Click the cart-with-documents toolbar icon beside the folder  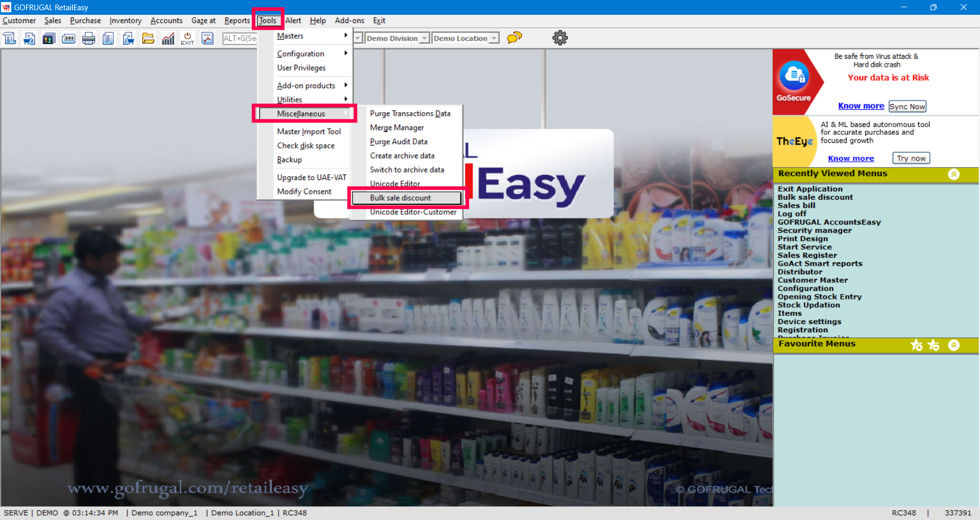pos(128,38)
